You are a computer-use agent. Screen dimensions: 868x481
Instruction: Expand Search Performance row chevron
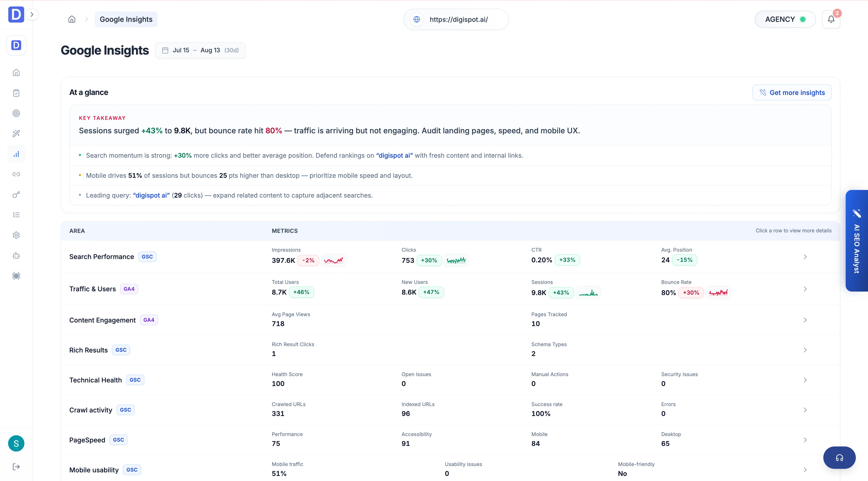coord(805,257)
